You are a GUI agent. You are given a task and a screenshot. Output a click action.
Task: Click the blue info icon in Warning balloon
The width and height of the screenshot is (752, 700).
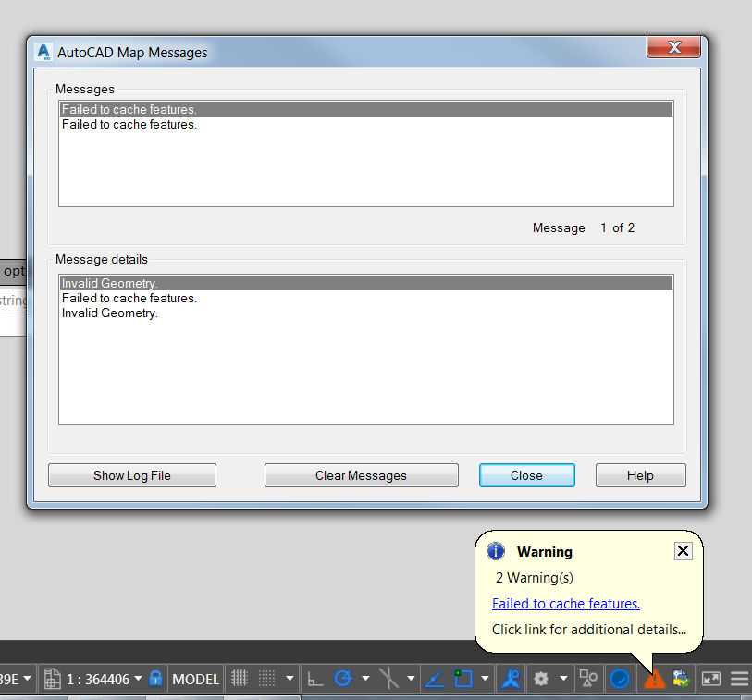pyautogui.click(x=496, y=551)
